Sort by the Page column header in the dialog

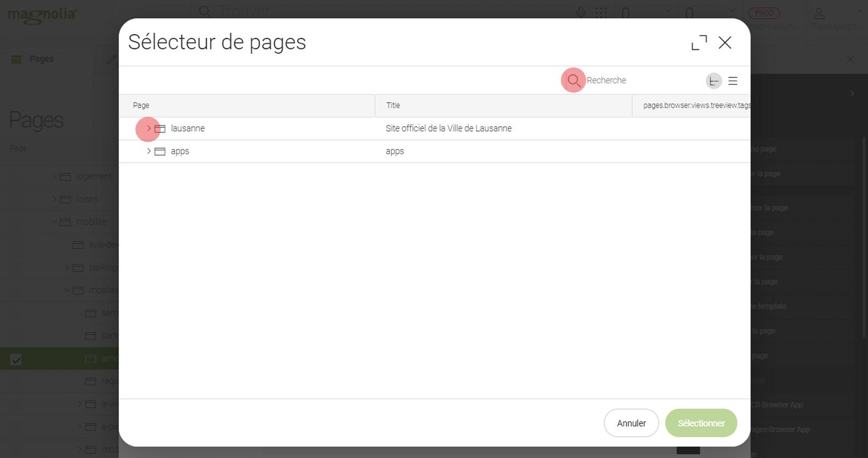247,105
